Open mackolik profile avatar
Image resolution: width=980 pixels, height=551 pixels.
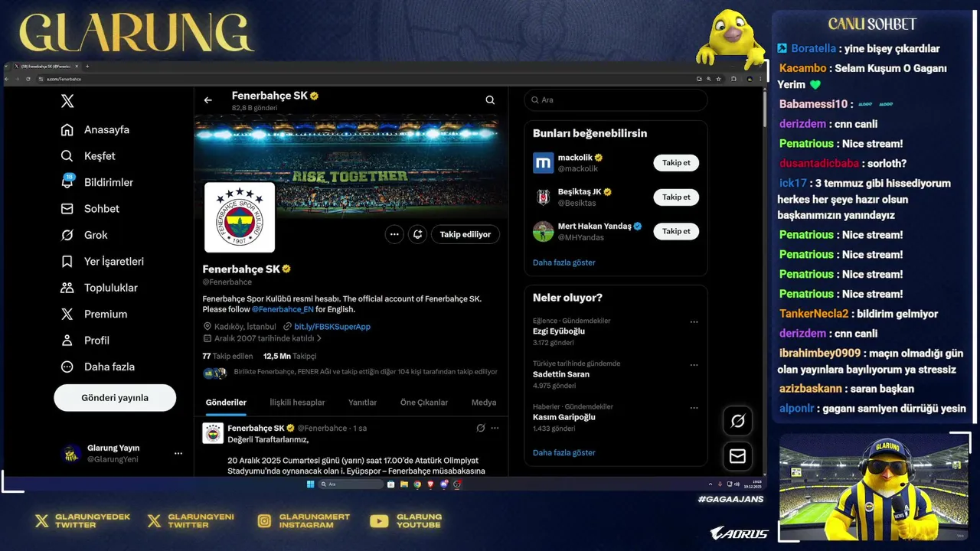click(543, 163)
